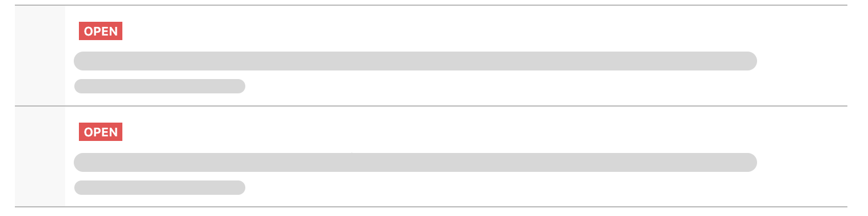Viewport: 868px width, 216px height.
Task: Click the gray left gutter of first row
Action: click(40, 56)
